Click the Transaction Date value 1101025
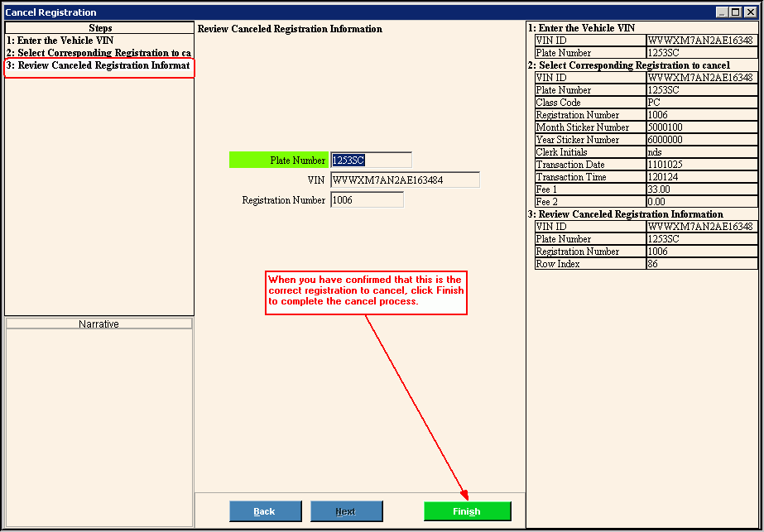 700,165
